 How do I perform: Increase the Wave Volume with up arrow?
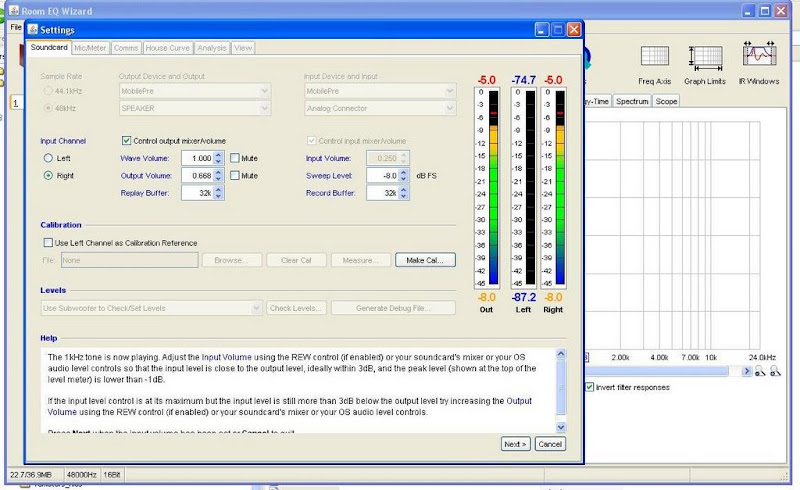point(219,155)
